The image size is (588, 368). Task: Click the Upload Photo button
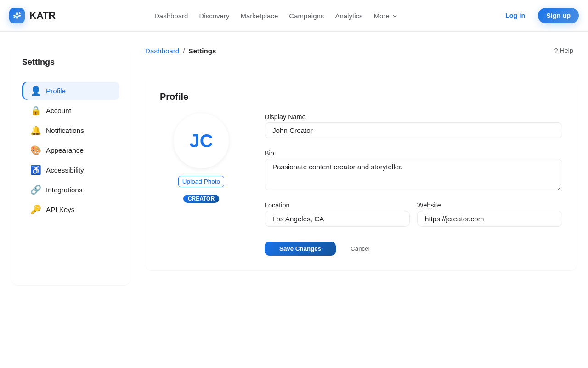click(x=201, y=182)
